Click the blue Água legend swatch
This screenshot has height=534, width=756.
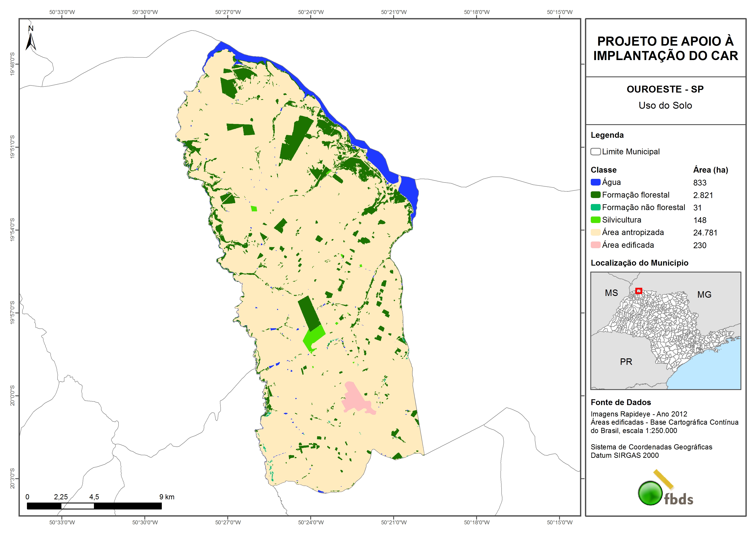click(x=595, y=182)
